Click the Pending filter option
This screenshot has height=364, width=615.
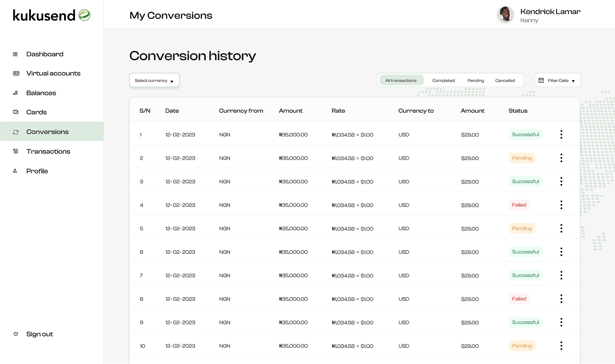475,80
